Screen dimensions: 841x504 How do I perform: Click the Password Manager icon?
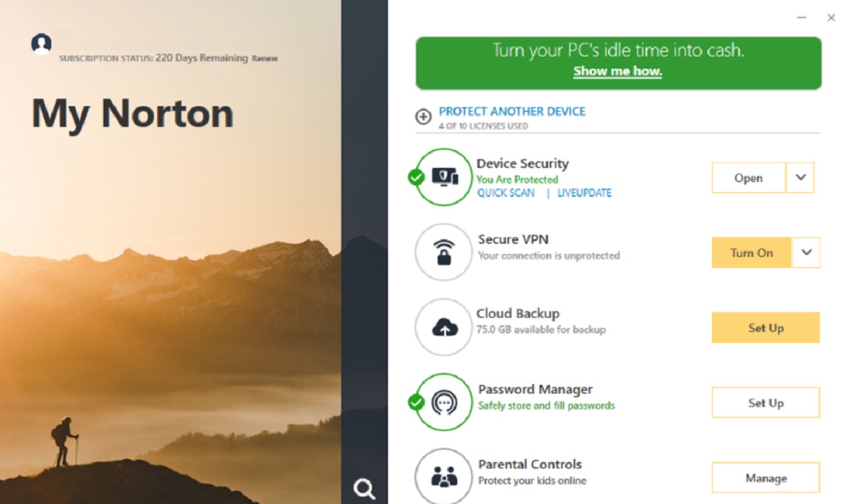pyautogui.click(x=444, y=402)
